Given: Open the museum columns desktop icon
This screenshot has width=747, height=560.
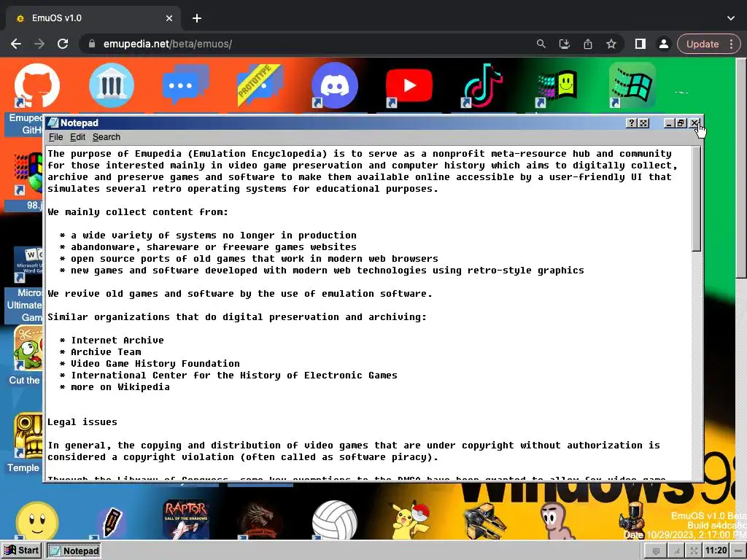Looking at the screenshot, I should [112, 85].
